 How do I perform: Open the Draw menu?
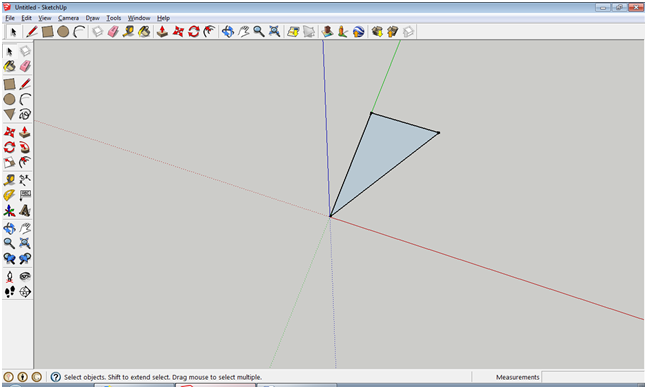pyautogui.click(x=92, y=18)
